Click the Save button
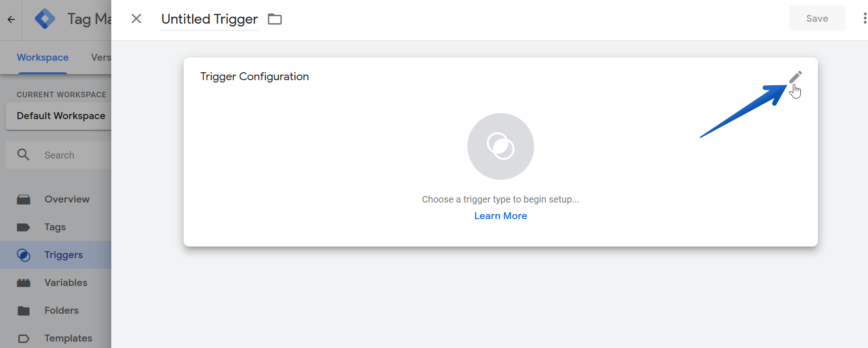 click(x=817, y=19)
